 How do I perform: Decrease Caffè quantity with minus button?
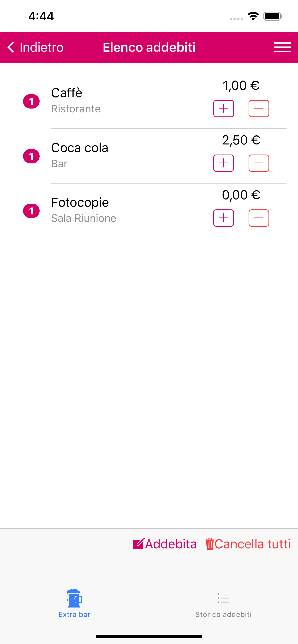(x=259, y=109)
